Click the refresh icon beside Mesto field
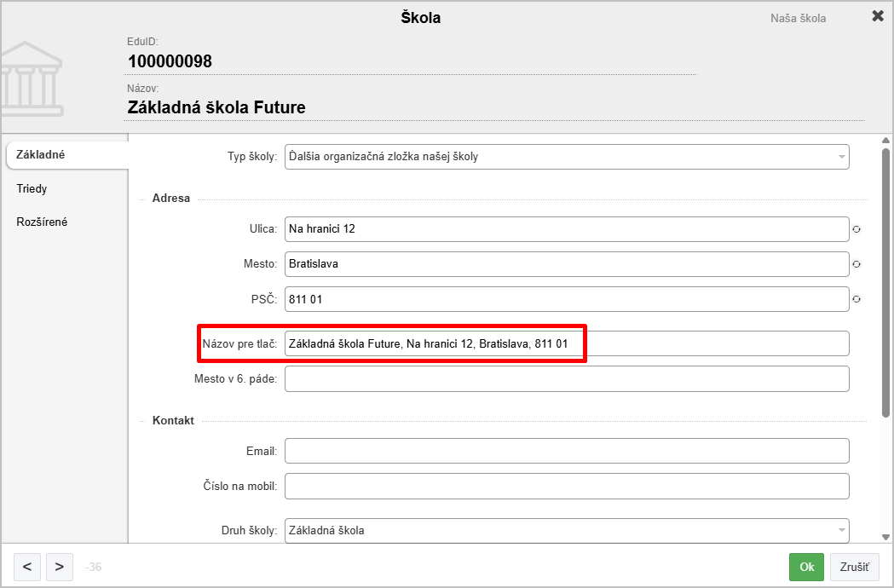The image size is (894, 588). pos(857,265)
